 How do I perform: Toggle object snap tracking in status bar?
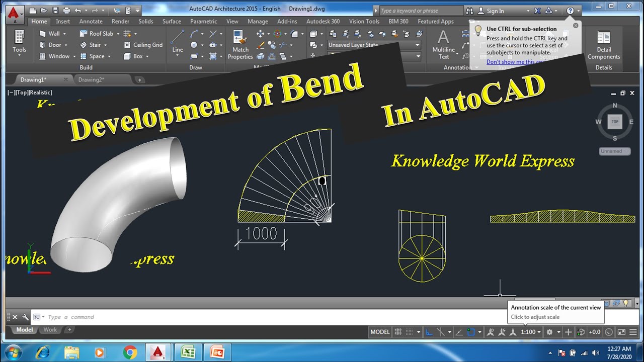click(459, 332)
